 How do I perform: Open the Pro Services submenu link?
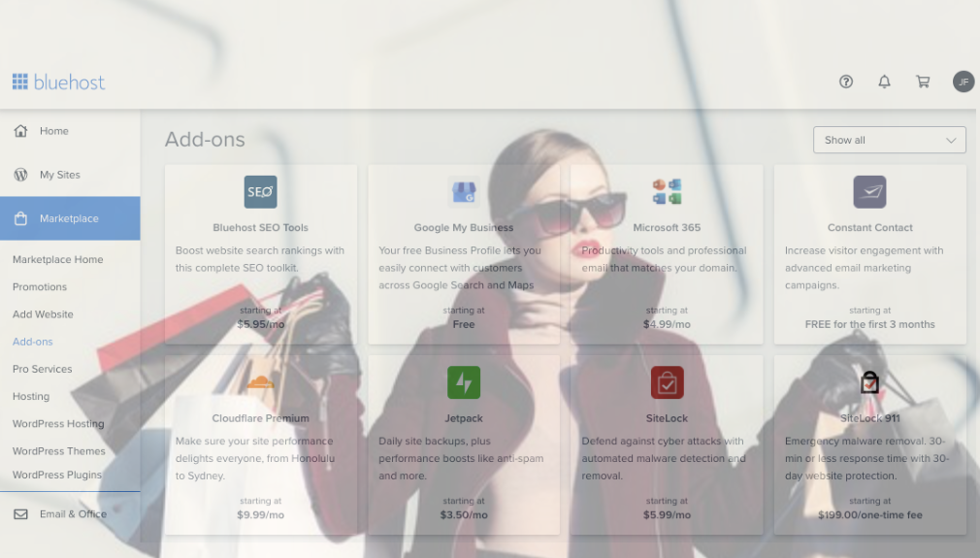[42, 369]
